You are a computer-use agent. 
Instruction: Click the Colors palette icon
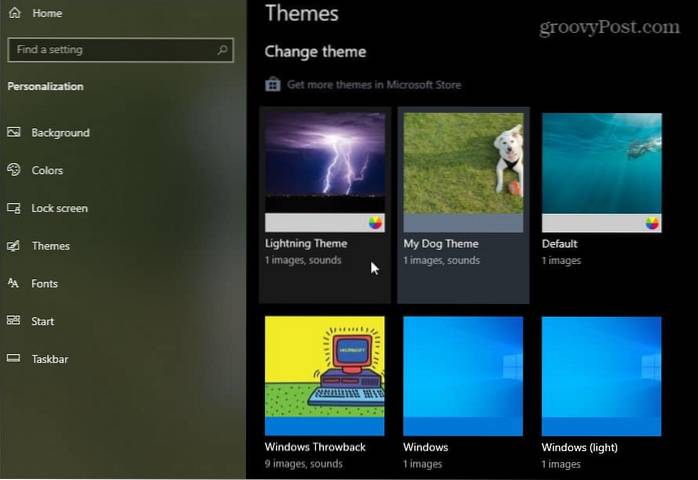tap(14, 171)
